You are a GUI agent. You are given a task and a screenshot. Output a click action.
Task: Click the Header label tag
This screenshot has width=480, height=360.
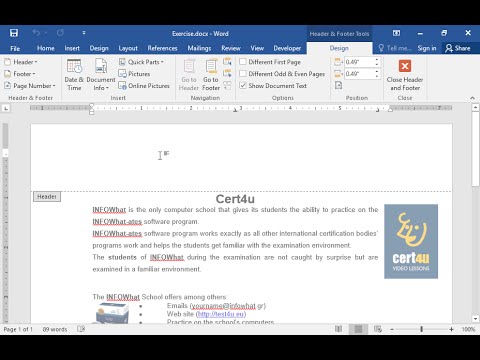coord(47,197)
